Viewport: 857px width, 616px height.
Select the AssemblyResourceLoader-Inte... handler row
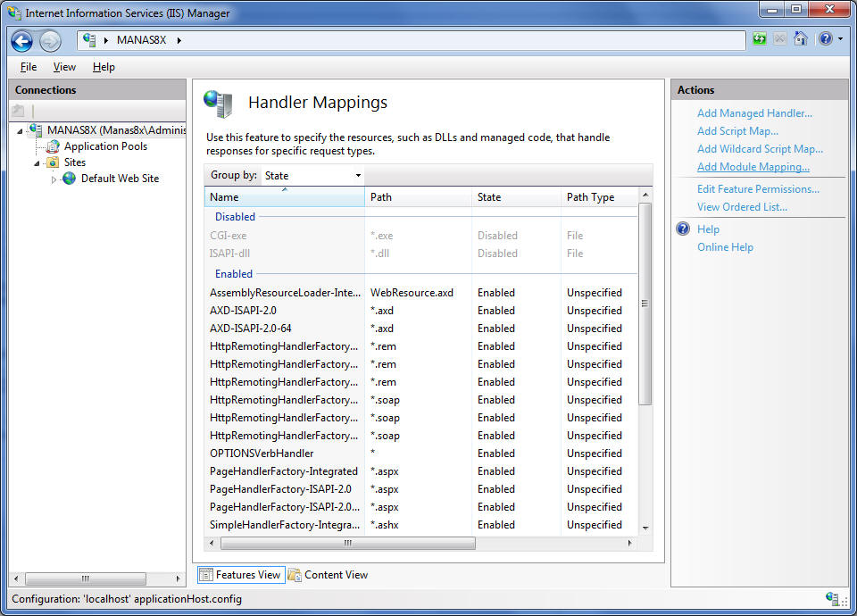tap(420, 293)
